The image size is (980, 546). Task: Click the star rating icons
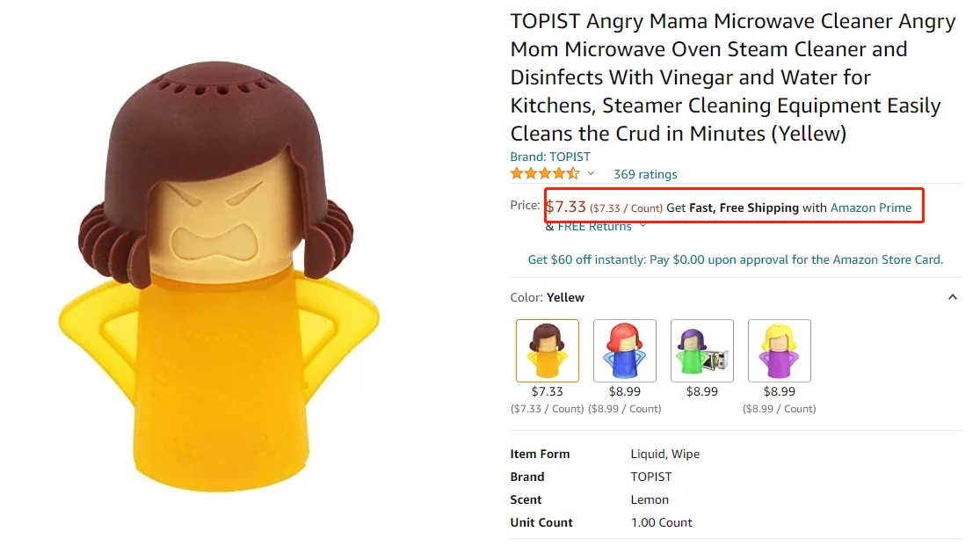pos(545,173)
